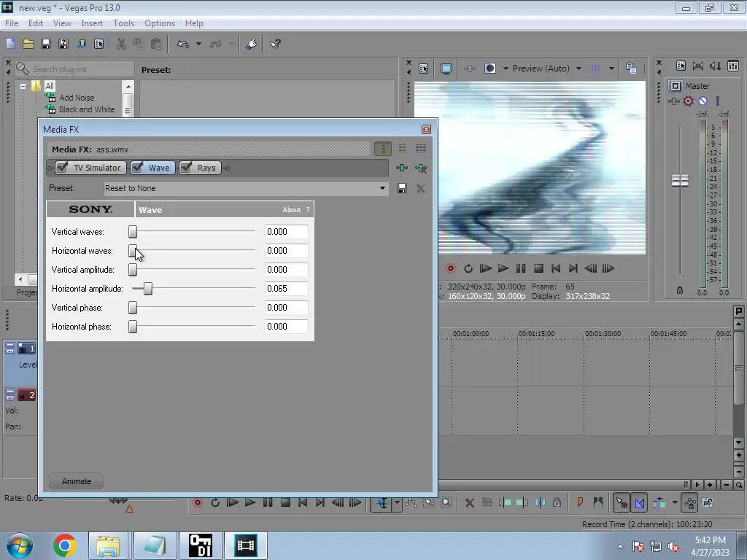Click the Save Preset floppy icon

click(402, 188)
